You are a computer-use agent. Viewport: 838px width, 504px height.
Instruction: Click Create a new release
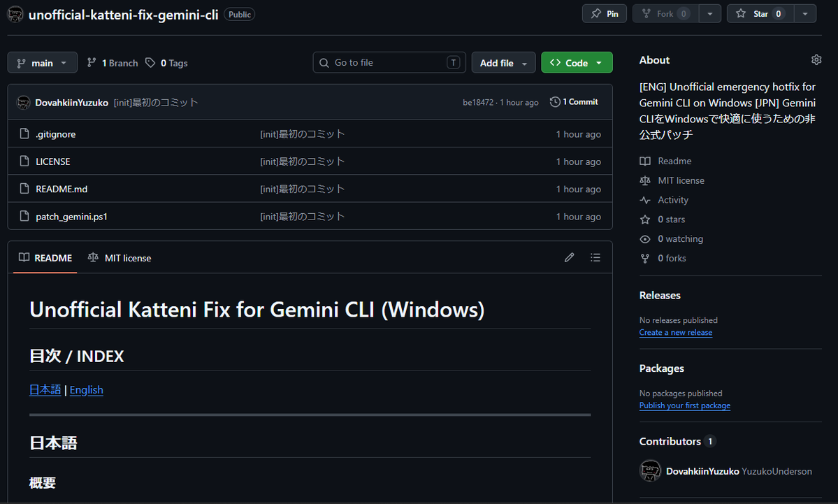(676, 333)
